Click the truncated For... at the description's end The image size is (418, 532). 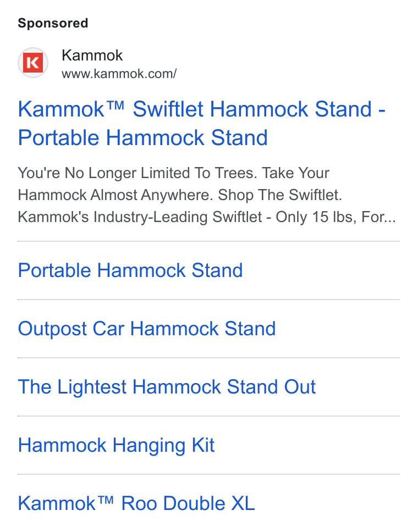pyautogui.click(x=378, y=217)
